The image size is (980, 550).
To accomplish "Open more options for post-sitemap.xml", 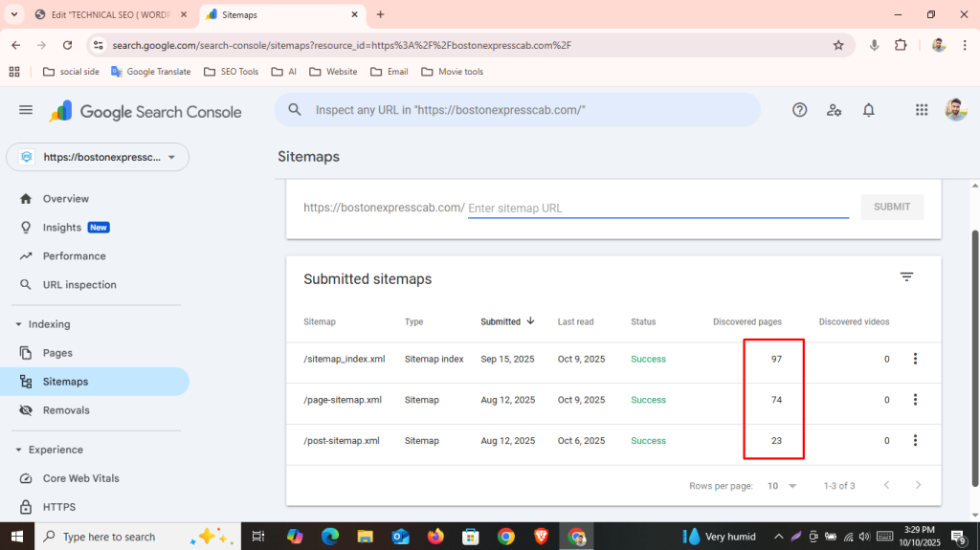I will pos(915,441).
